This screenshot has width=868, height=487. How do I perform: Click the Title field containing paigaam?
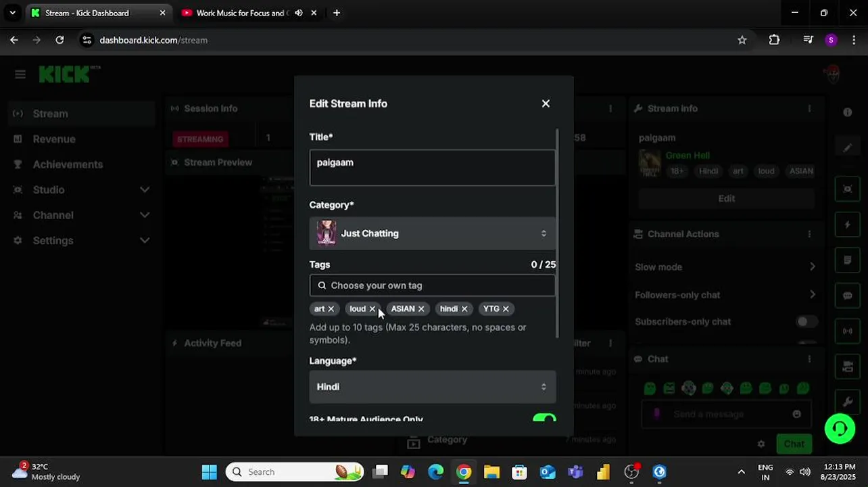(x=432, y=167)
